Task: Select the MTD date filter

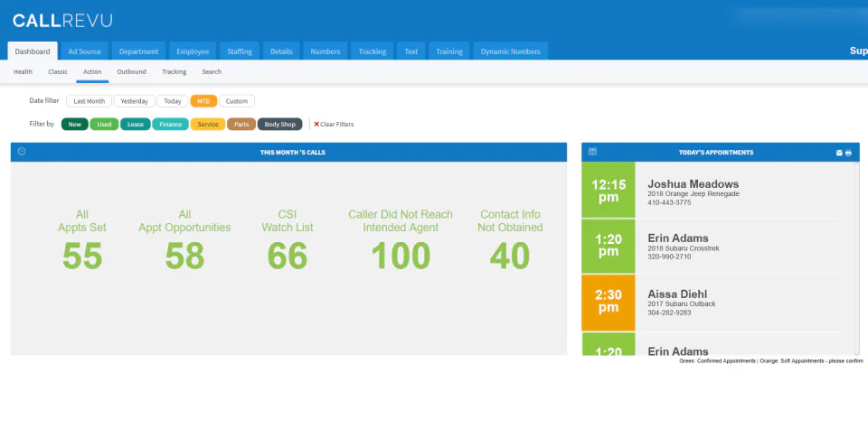Action: tap(203, 101)
